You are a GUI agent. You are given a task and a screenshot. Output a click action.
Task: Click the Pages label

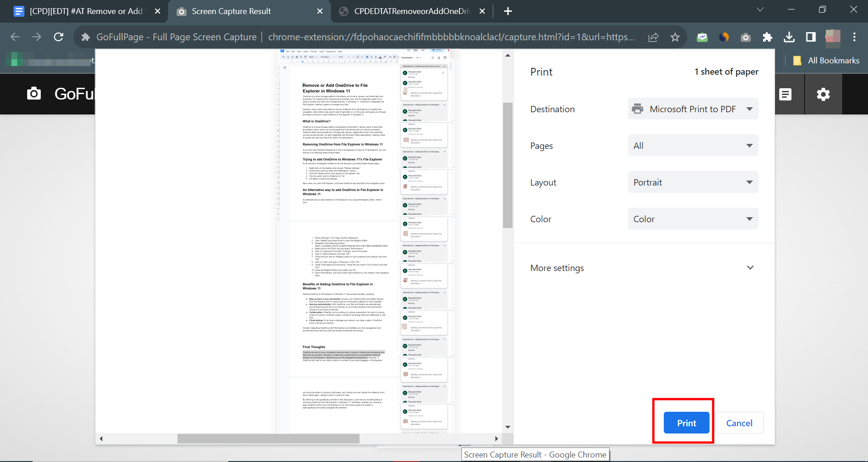pyautogui.click(x=542, y=146)
